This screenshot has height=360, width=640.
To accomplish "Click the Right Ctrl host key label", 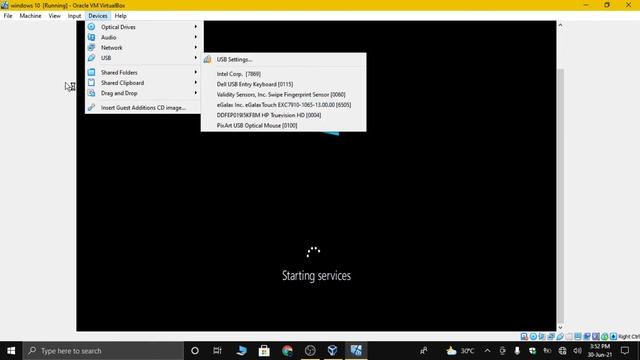I will [x=629, y=337].
